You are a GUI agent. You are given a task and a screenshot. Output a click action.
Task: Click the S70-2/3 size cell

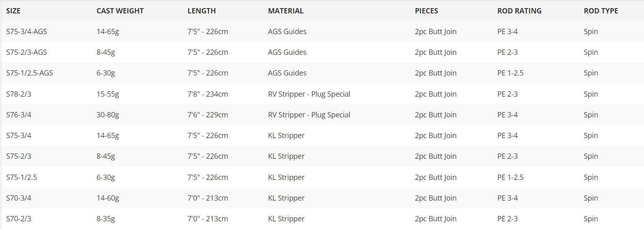pos(19,219)
